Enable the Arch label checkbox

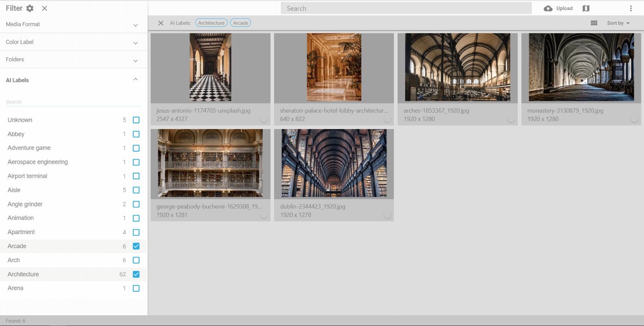[x=136, y=260]
